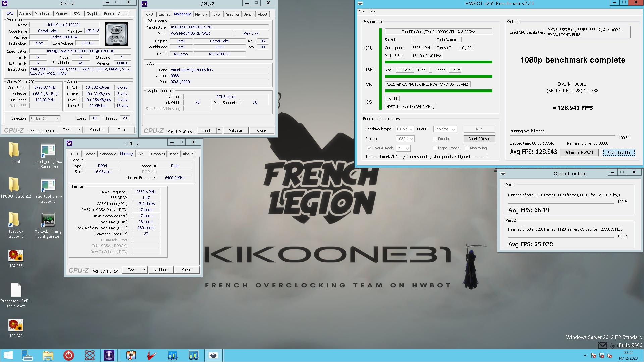This screenshot has height=362, width=644.
Task: Click Submit to HWBOT button
Action: click(579, 153)
